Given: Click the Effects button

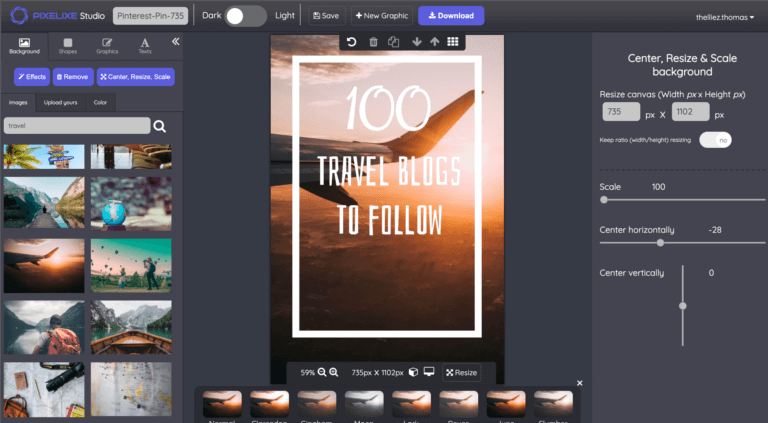Looking at the screenshot, I should tap(31, 76).
